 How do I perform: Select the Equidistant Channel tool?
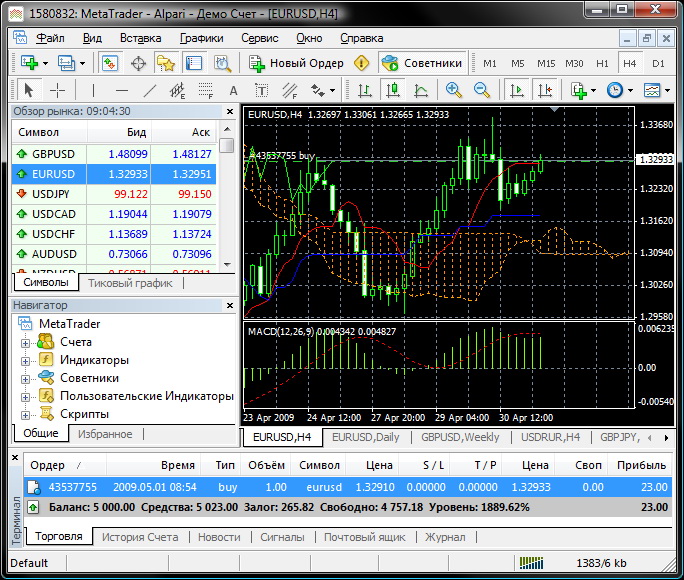pos(177,90)
